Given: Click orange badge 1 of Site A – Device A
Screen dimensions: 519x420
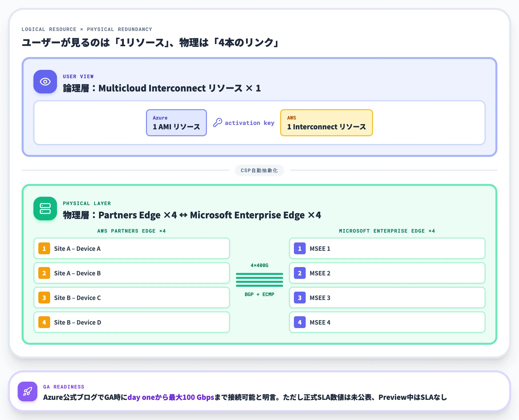Looking at the screenshot, I should pos(44,249).
